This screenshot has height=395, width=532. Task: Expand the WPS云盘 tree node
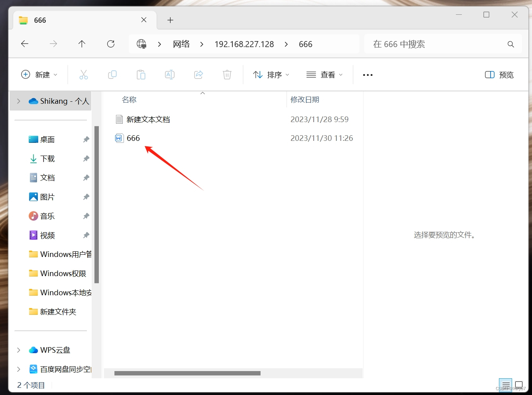18,350
